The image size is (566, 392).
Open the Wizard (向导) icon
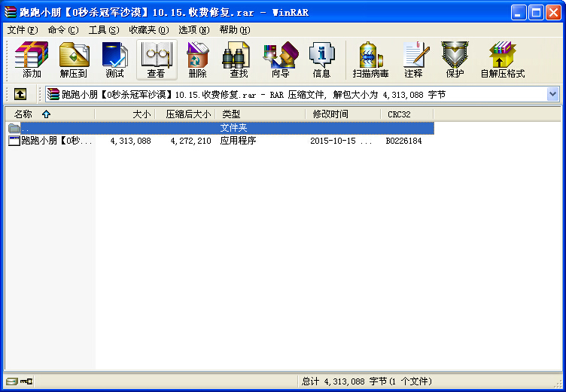click(x=281, y=59)
